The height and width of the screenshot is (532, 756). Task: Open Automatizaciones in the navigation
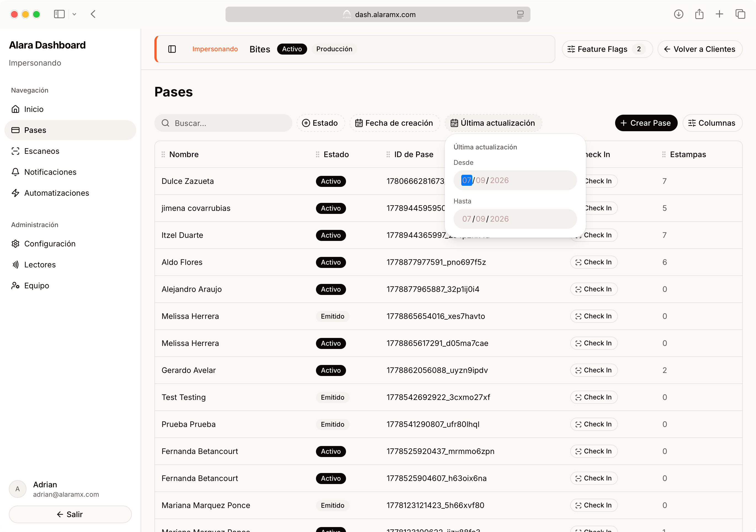70,193
